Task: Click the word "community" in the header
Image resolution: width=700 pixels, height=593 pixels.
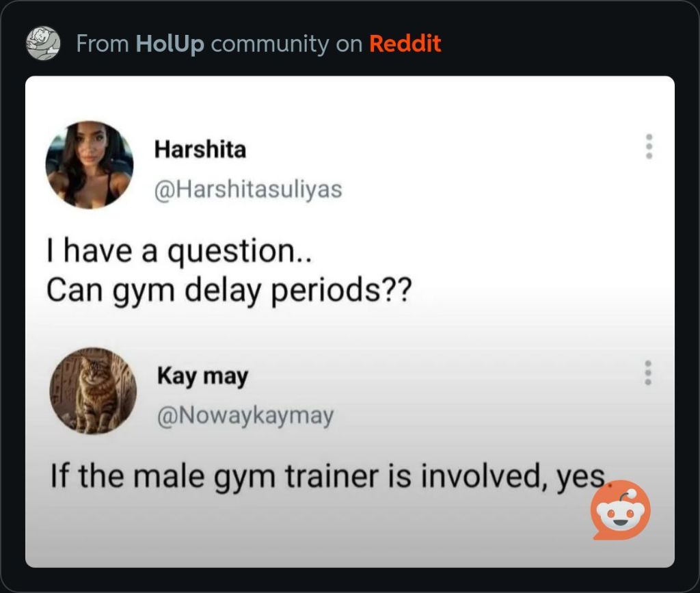Action: (x=269, y=44)
